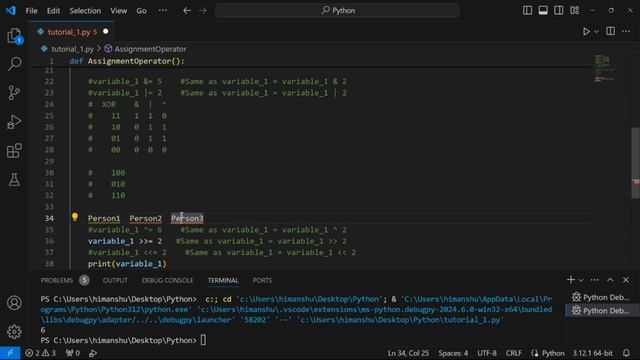Click print(variable_1) on line 38
Viewport: 640px width, 360px height.
pos(127,264)
